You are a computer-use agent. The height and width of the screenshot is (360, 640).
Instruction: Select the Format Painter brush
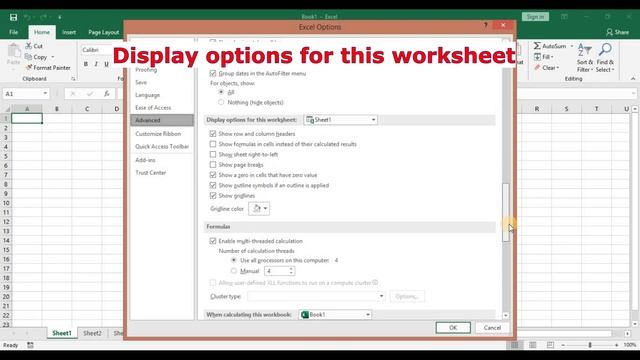[x=29, y=67]
